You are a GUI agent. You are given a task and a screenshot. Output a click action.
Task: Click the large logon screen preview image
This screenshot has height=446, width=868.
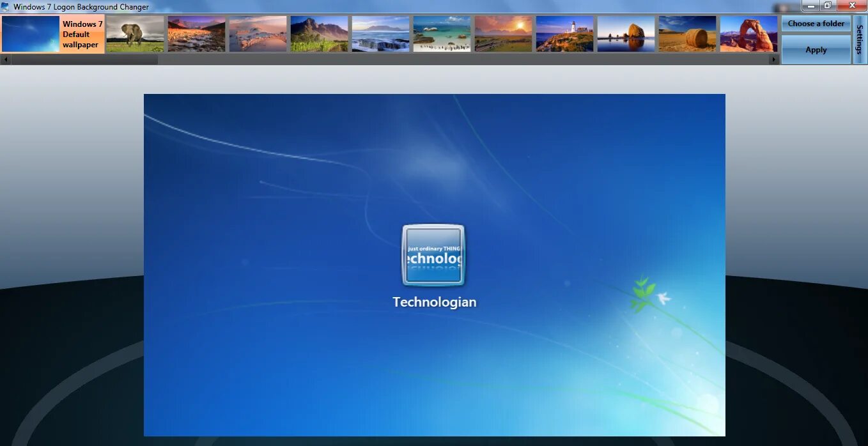[435, 265]
